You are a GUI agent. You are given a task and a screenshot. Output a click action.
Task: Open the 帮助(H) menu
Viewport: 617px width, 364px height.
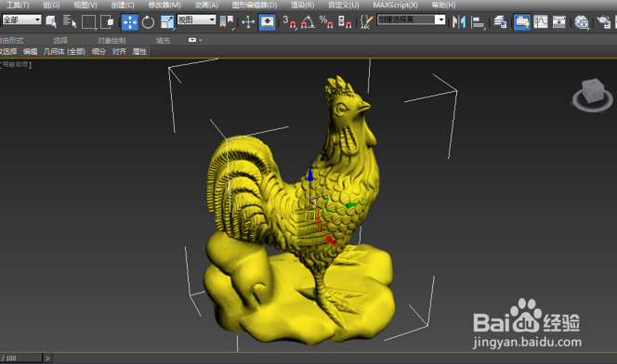click(x=443, y=6)
